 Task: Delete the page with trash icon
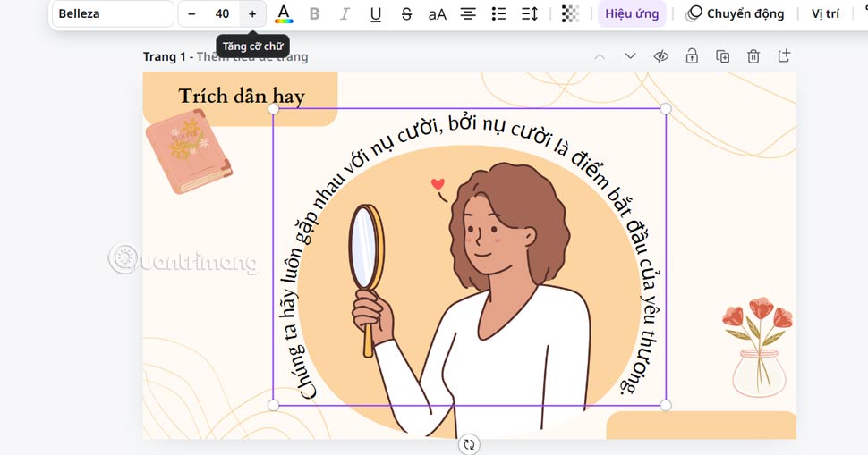[753, 56]
